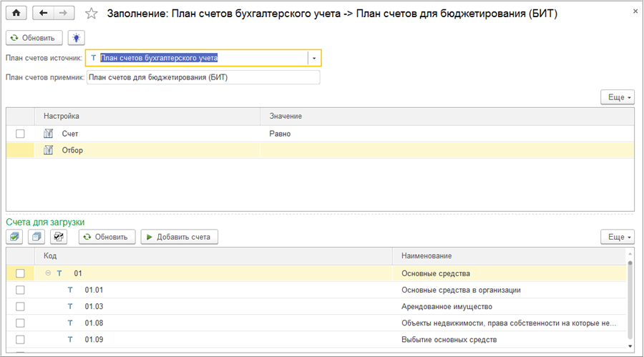Click the План счетов приемник field
The width and height of the screenshot is (644, 357).
[x=203, y=77]
